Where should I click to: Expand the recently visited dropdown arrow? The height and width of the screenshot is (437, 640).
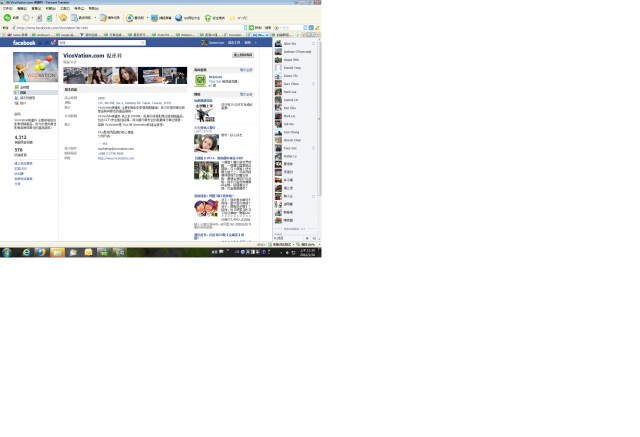pos(95,18)
